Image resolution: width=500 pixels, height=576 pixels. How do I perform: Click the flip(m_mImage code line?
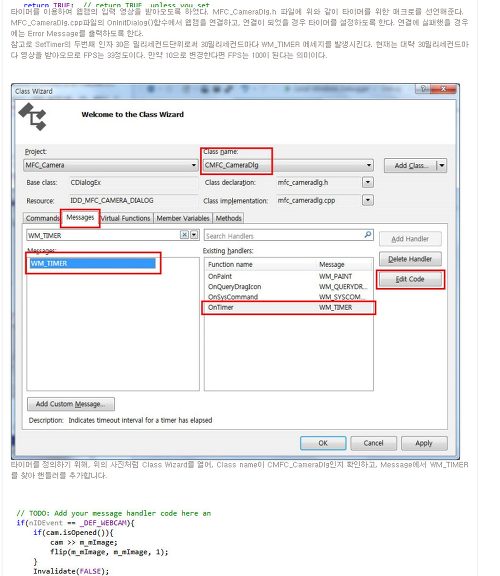pos(109,552)
